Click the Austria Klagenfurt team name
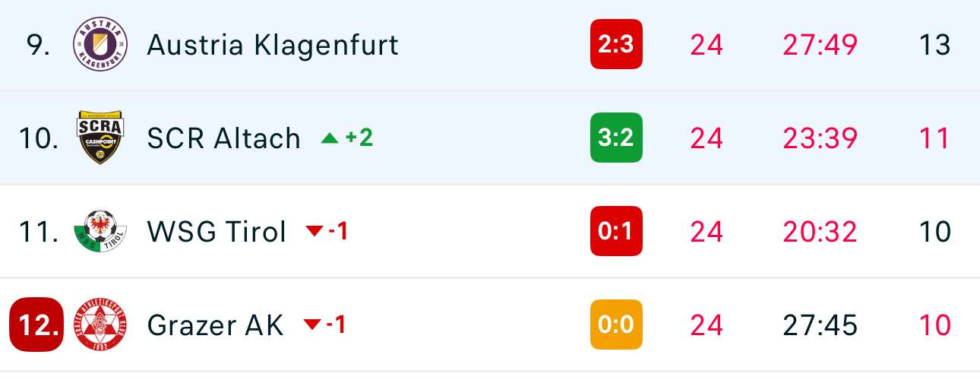This screenshot has height=380, width=980. point(273,45)
